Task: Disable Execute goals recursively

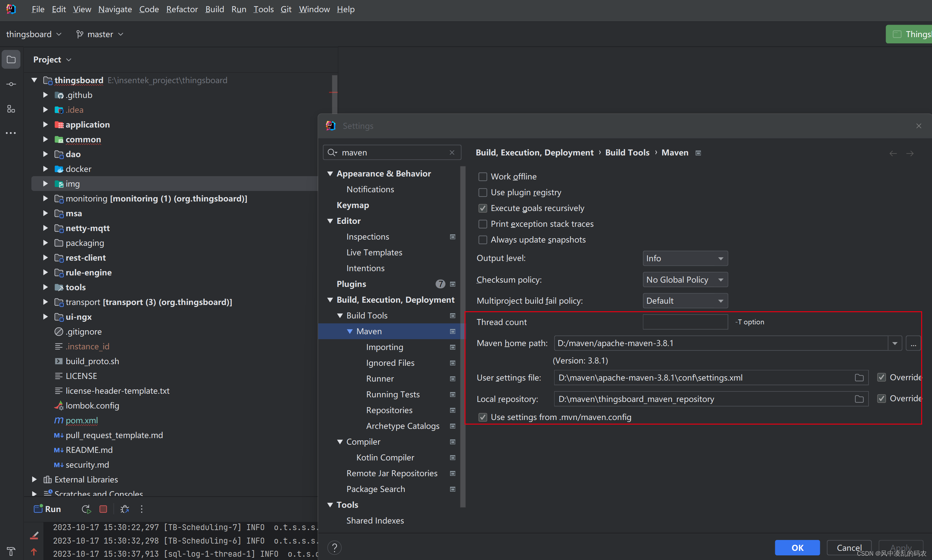Action: point(482,208)
